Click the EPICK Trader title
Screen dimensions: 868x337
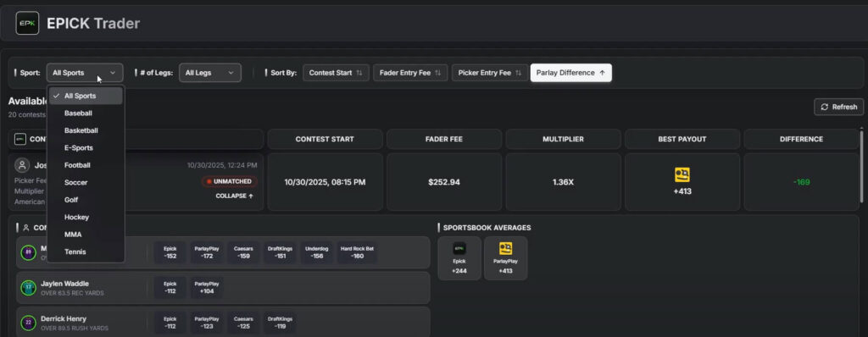click(93, 23)
